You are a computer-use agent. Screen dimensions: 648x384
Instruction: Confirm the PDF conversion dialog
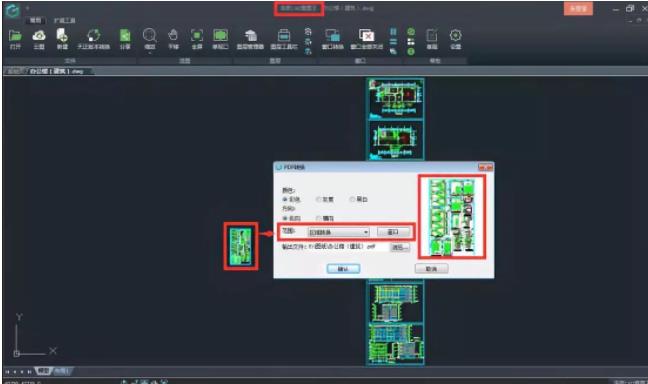click(x=343, y=269)
